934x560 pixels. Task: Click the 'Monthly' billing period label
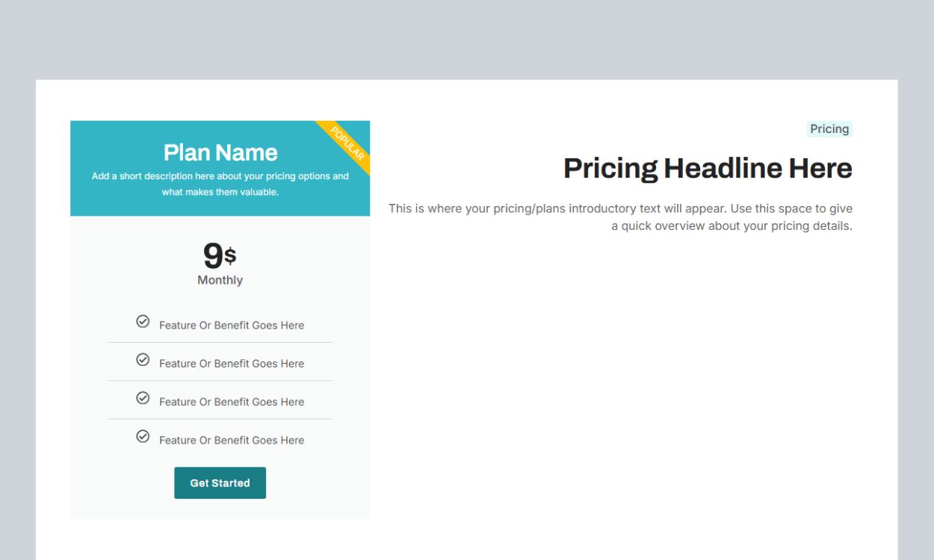(220, 280)
